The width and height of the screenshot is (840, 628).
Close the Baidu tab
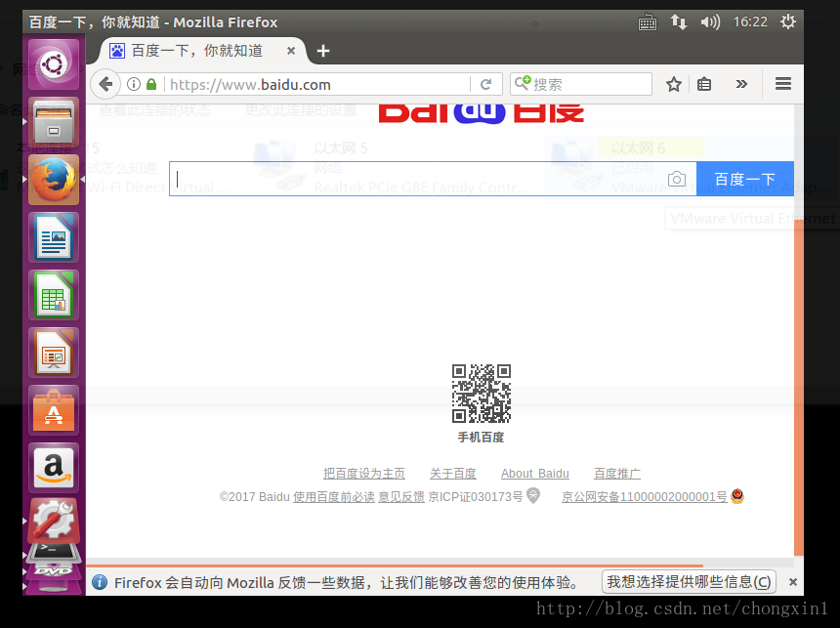291,51
